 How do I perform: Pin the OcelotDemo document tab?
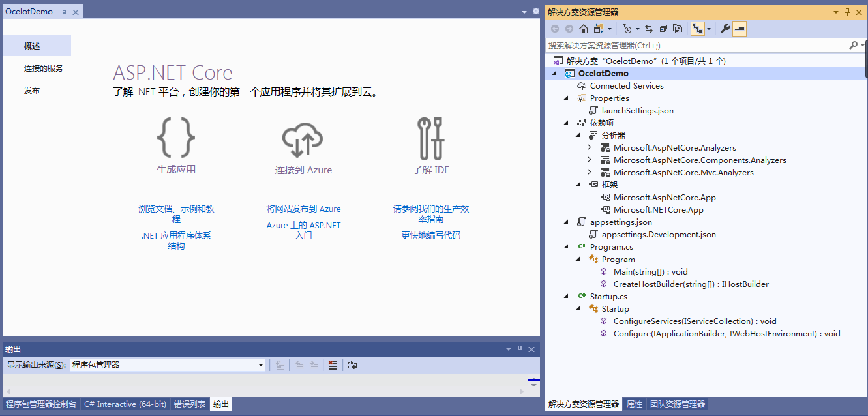[x=64, y=12]
